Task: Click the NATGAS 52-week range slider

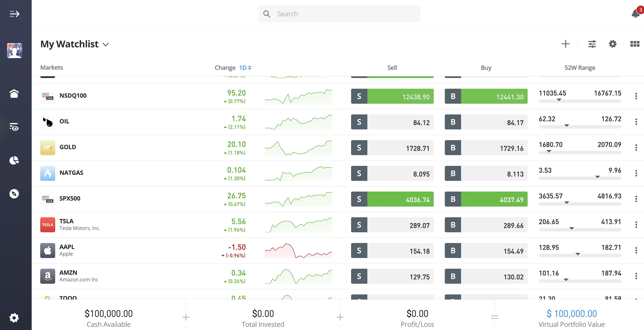Action: click(580, 178)
